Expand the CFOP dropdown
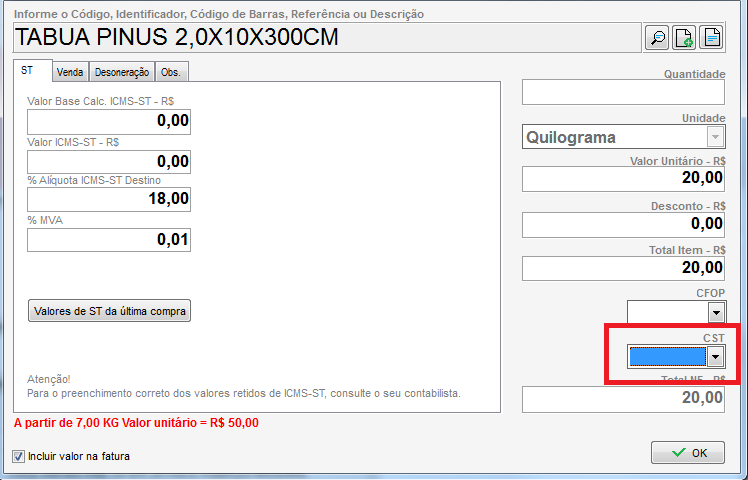The image size is (748, 480). pyautogui.click(x=716, y=313)
